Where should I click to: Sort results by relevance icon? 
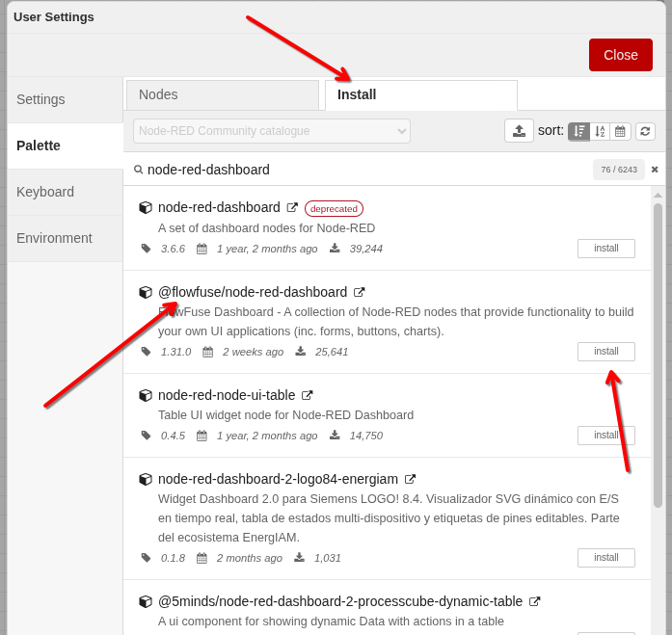[x=579, y=131]
